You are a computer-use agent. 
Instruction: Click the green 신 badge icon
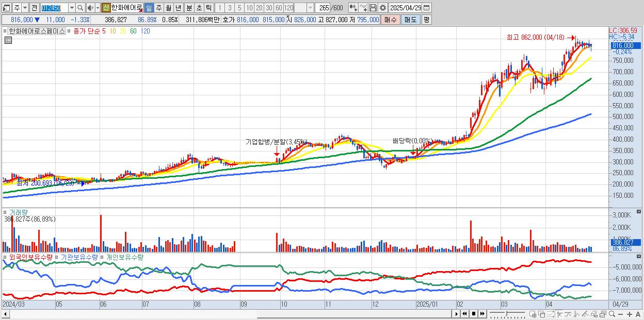106,8
